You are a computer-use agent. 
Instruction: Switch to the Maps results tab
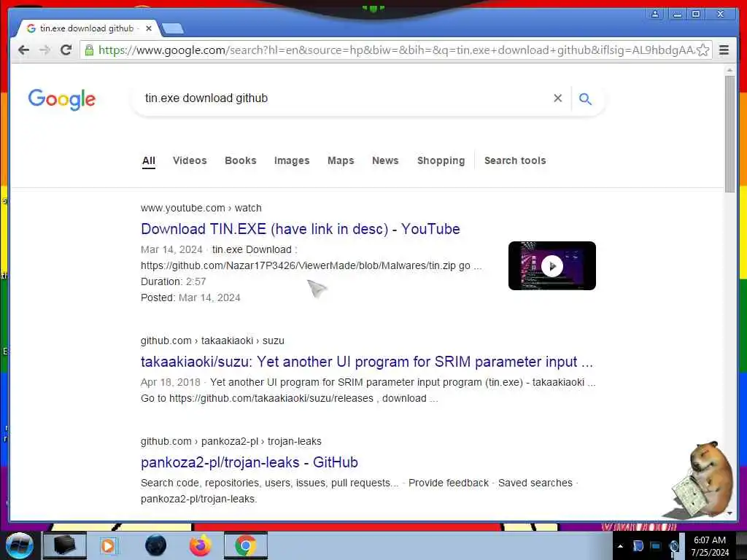(341, 160)
